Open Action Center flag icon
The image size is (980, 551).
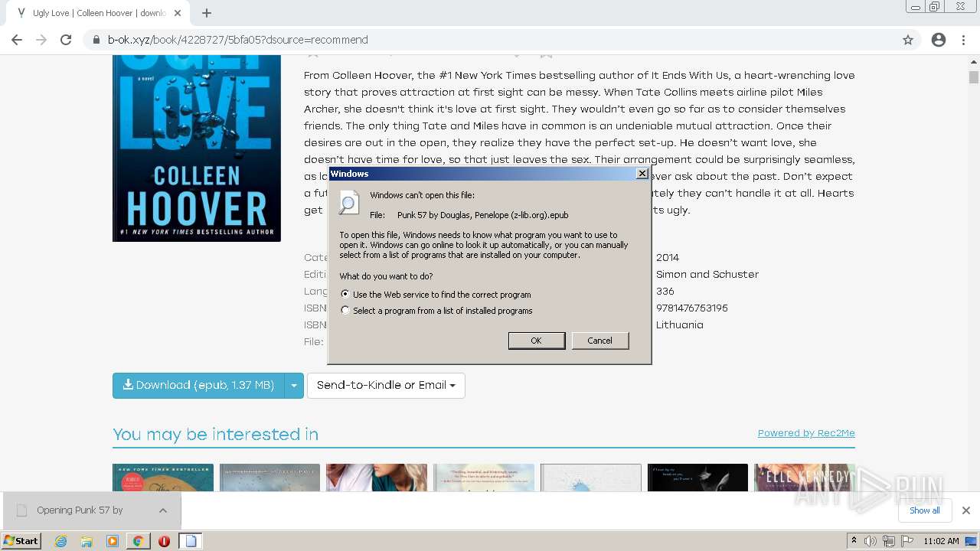point(907,541)
